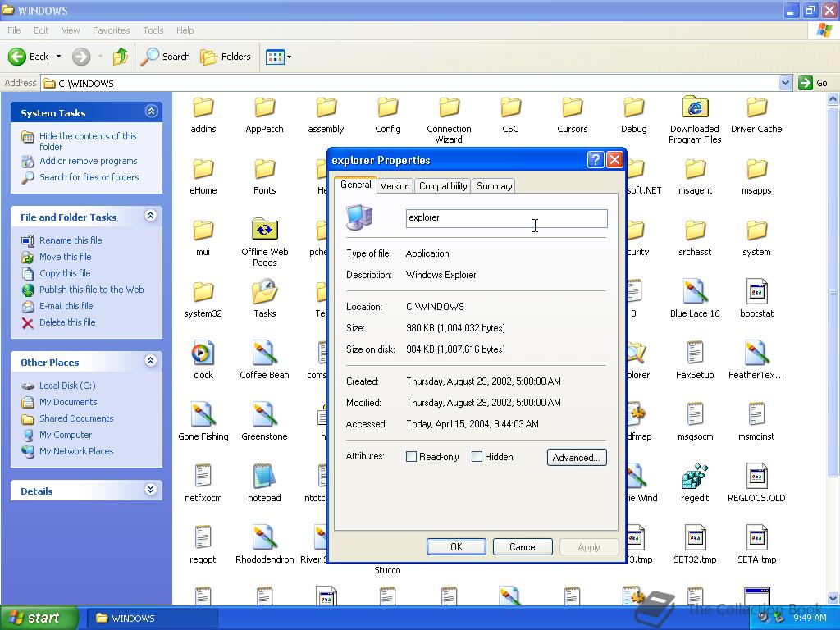Select the assembly folder
This screenshot has width=840, height=630.
click(326, 115)
